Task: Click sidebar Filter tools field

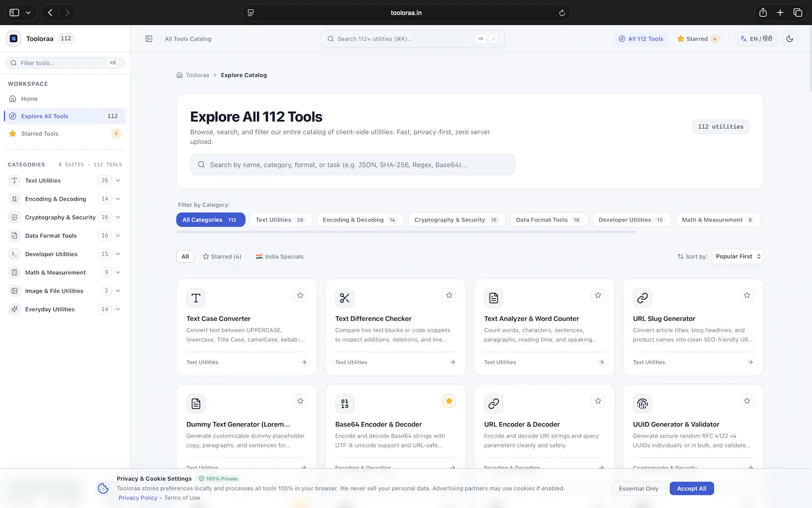Action: click(x=65, y=63)
